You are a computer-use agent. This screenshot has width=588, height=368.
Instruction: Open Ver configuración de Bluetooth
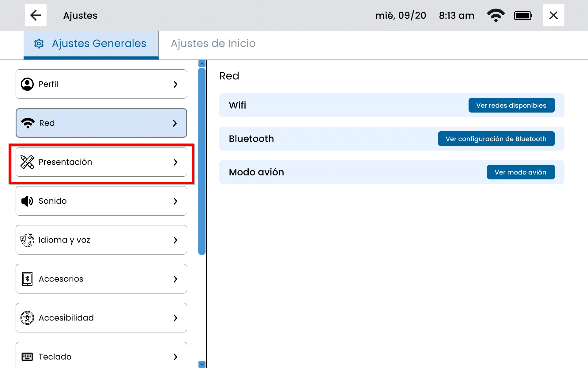pos(496,139)
